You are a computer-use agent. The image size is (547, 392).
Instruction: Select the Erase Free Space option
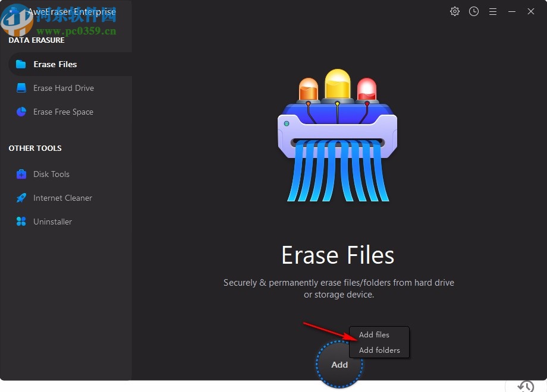(x=64, y=111)
